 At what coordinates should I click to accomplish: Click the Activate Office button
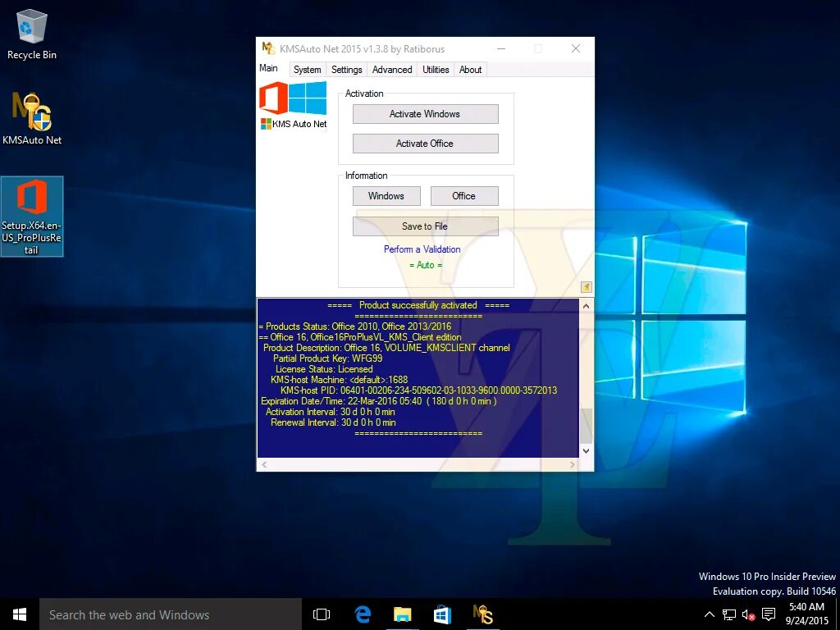point(426,144)
